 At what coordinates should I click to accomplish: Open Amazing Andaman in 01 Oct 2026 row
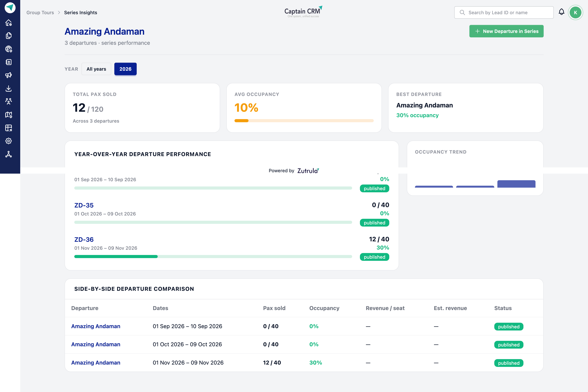(96, 344)
